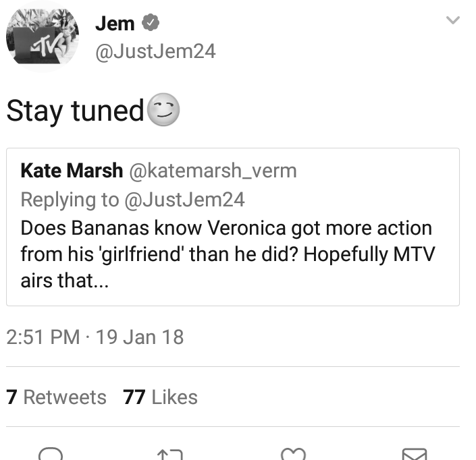Screen dimensions: 476x460
Task: Like the tweet with heart icon
Action: coord(293,454)
